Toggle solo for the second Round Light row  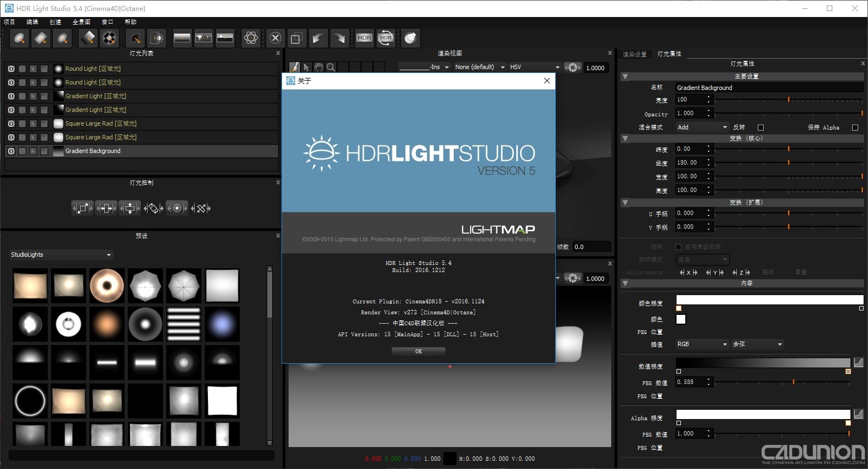point(22,82)
